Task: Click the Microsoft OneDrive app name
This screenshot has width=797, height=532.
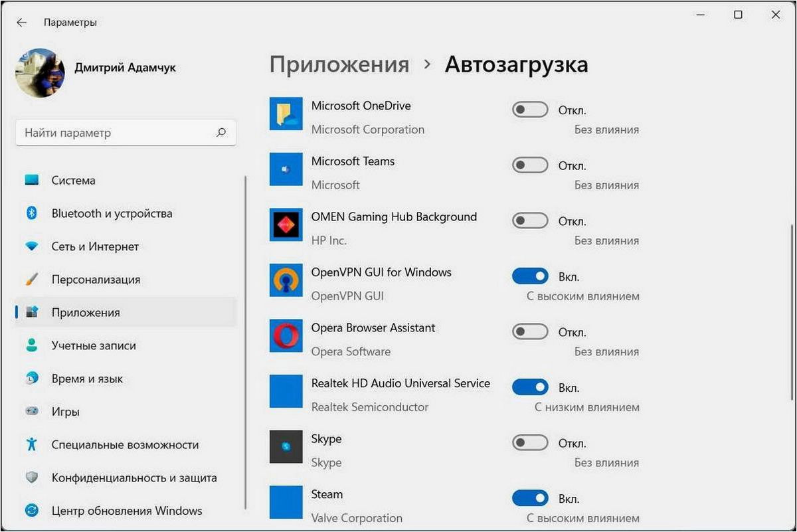Action: (361, 106)
